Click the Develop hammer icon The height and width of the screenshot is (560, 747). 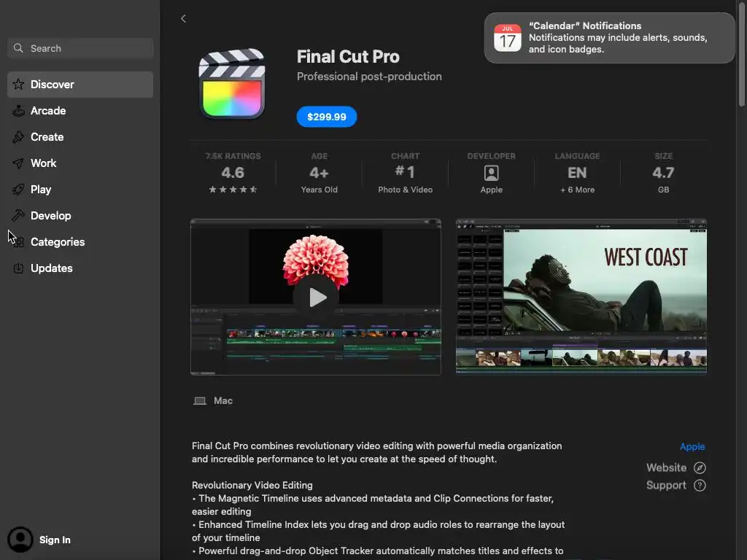tap(18, 215)
